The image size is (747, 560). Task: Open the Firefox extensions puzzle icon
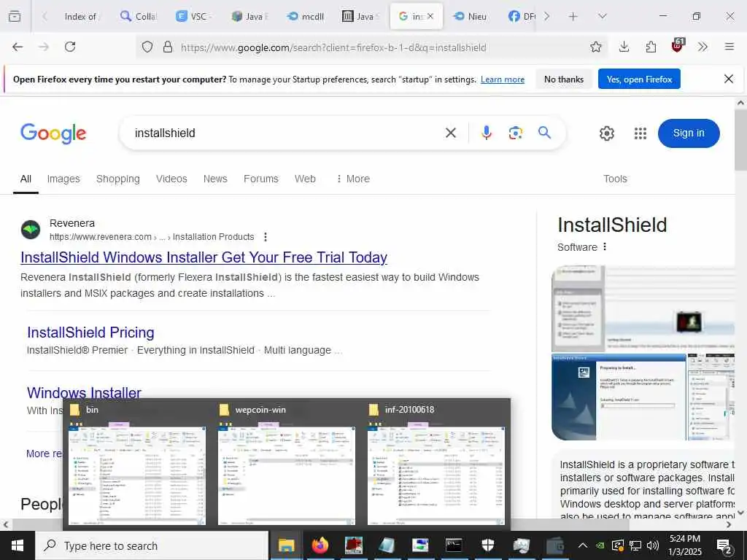(x=651, y=47)
